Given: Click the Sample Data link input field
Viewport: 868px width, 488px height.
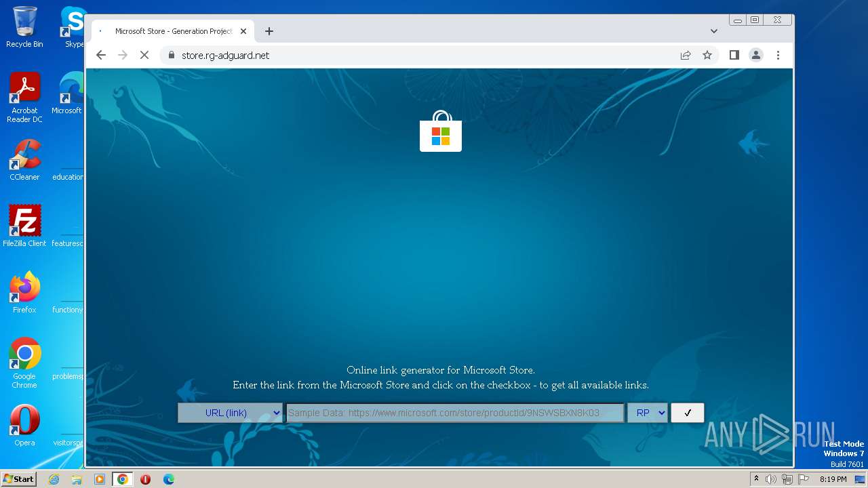Looking at the screenshot, I should pyautogui.click(x=454, y=413).
